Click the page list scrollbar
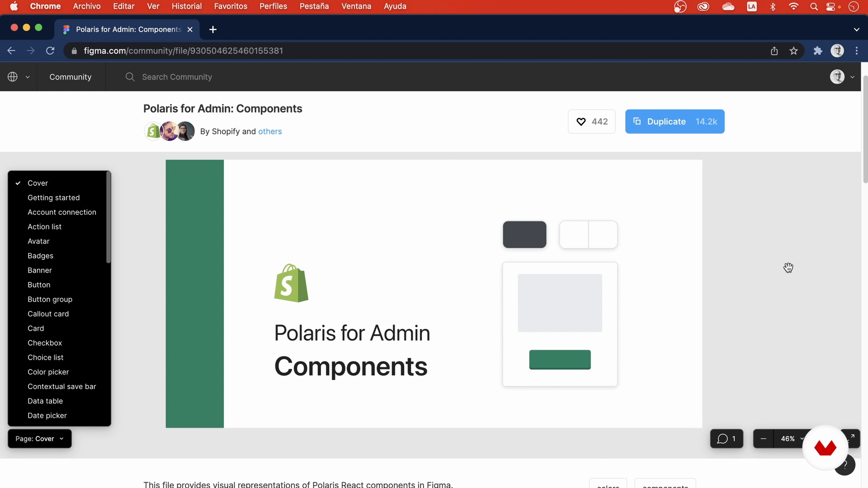 pyautogui.click(x=108, y=217)
